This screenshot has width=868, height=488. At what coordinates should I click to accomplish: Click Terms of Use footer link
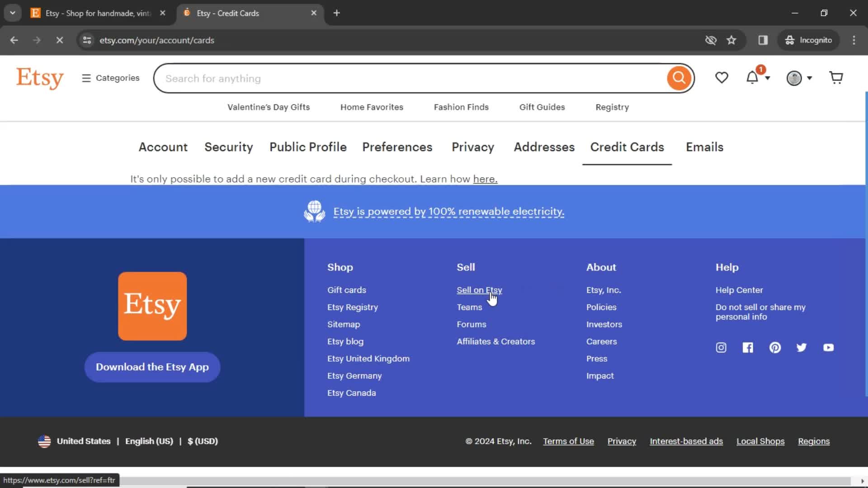tap(568, 441)
